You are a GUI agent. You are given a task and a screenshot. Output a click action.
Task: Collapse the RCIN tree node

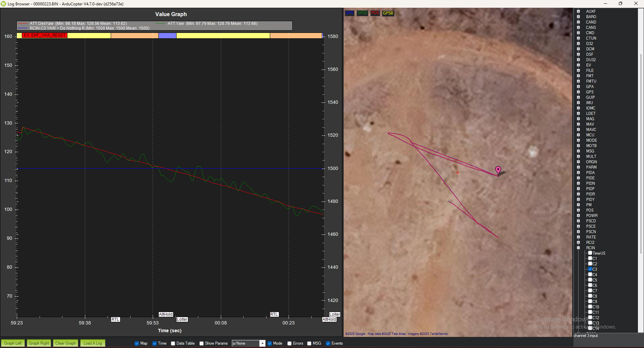pos(578,248)
